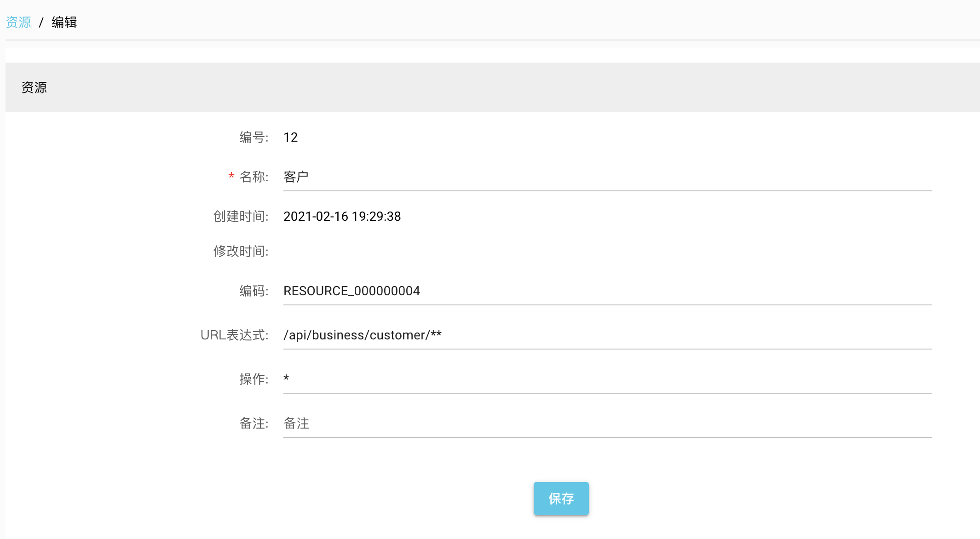Click the 编码 field RESOURCE_000000004
The width and height of the screenshot is (980, 539).
tap(607, 291)
